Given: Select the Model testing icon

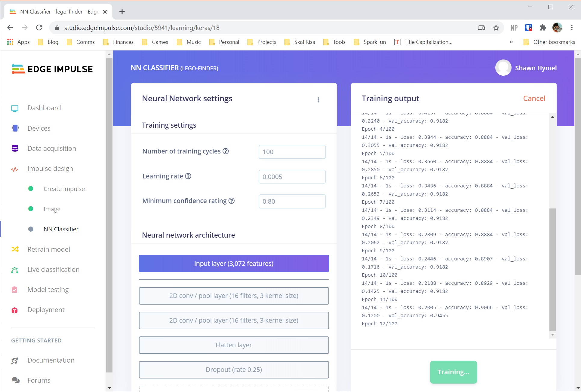Looking at the screenshot, I should coord(15,290).
